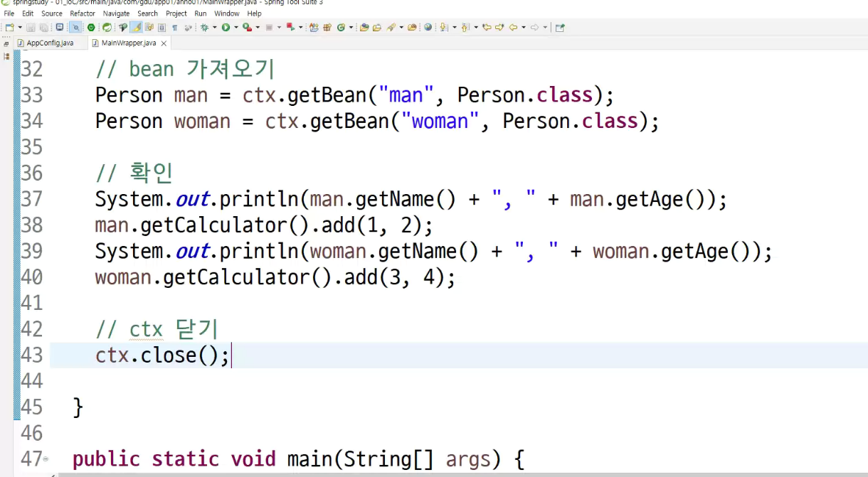Viewport: 868px width, 477px height.
Task: Click the "woman" string literal on line 34
Action: coord(440,121)
